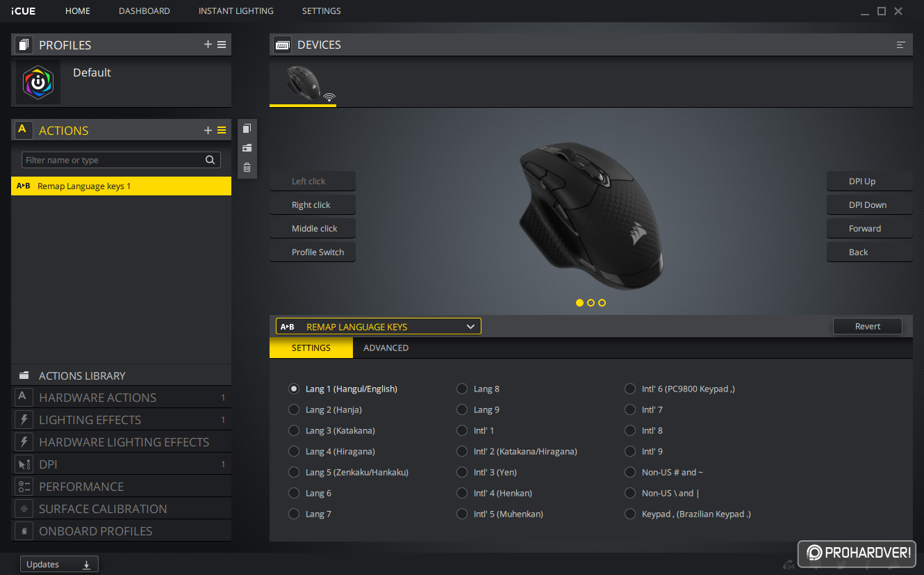Select the wireless mouse device thumbnail

point(304,83)
